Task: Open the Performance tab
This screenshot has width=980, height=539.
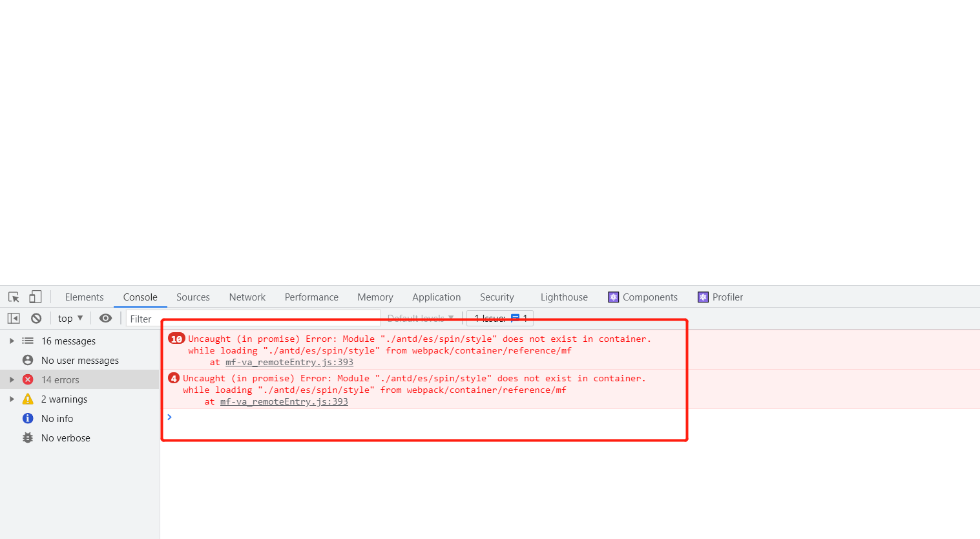Action: point(311,297)
